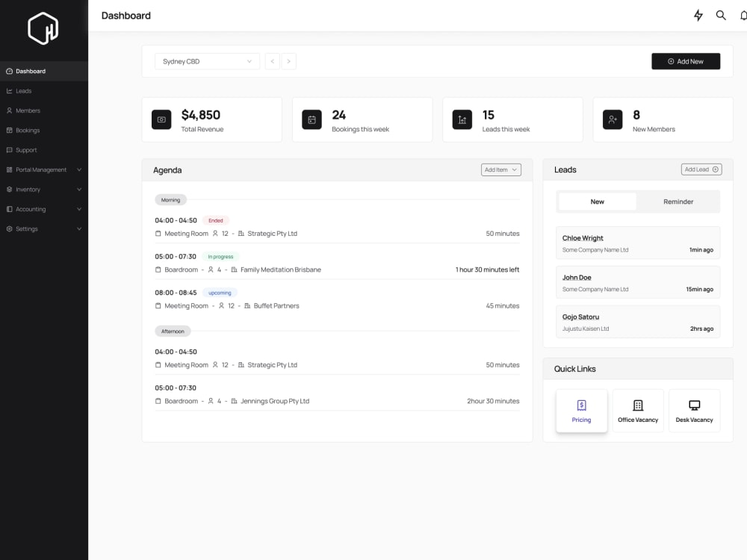Click the Ended status badge
The width and height of the screenshot is (747, 560).
click(216, 220)
